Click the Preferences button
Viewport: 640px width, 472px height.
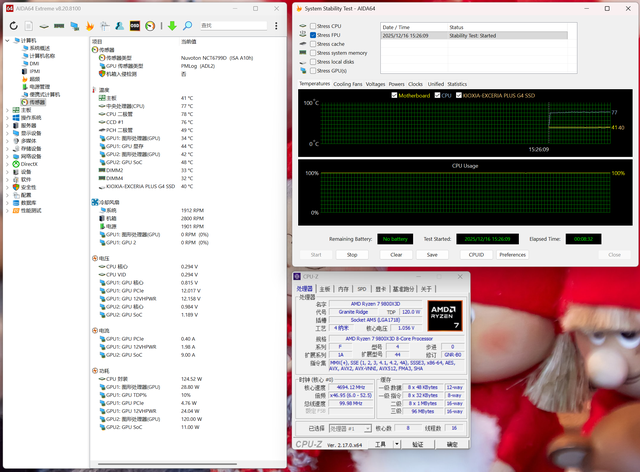point(512,254)
